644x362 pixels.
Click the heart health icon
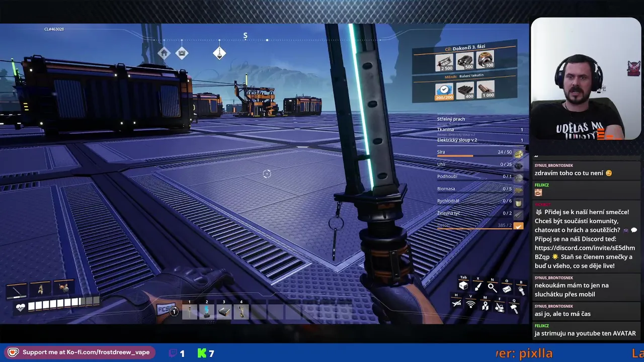pos(20,307)
